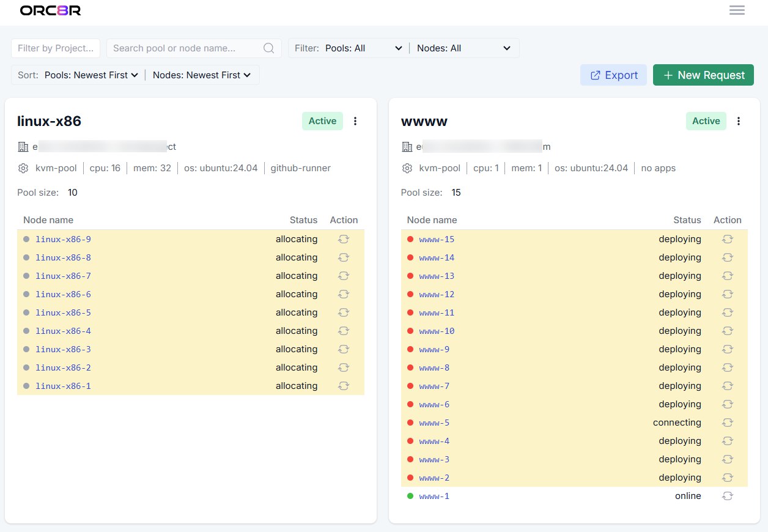Refresh node linux-x86-2
768x532 pixels.
[x=344, y=368]
